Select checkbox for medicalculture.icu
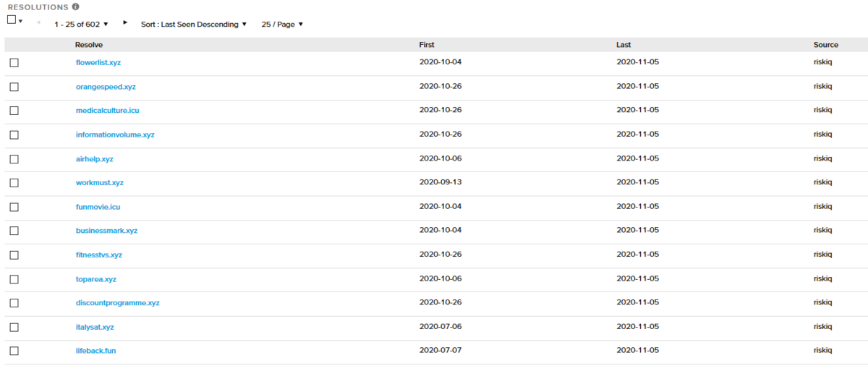Image resolution: width=868 pixels, height=371 pixels. (14, 111)
